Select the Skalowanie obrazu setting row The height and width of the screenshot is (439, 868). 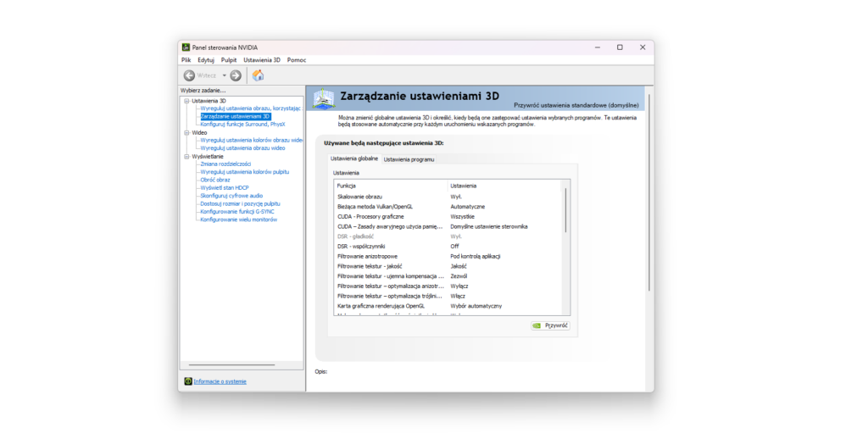click(x=449, y=197)
